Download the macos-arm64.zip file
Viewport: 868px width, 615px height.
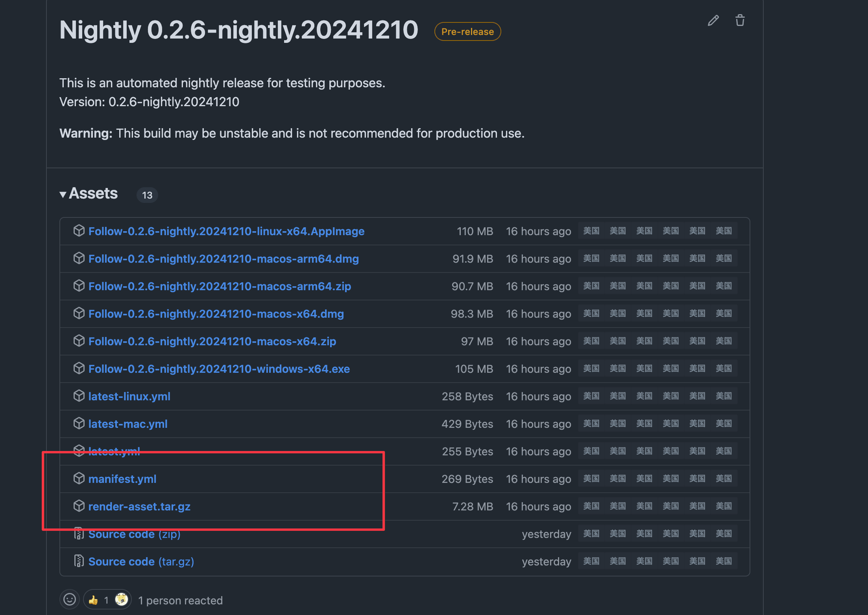click(x=220, y=286)
